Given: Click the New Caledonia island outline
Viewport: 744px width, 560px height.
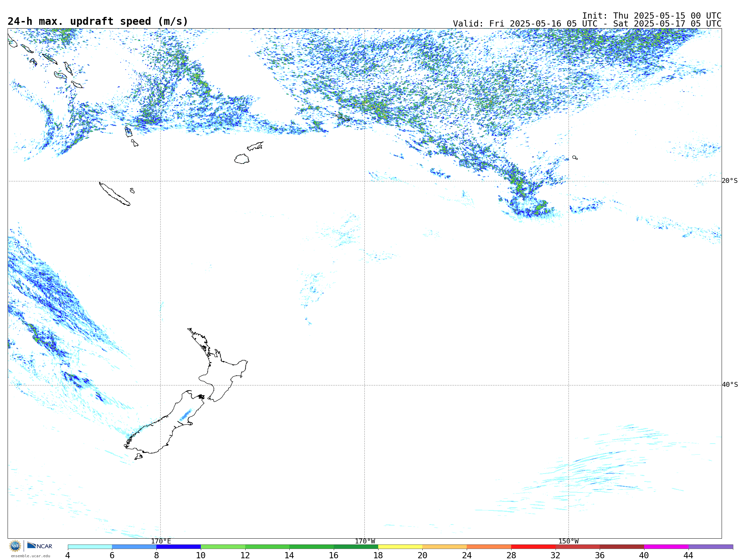Looking at the screenshot, I should pos(115,194).
